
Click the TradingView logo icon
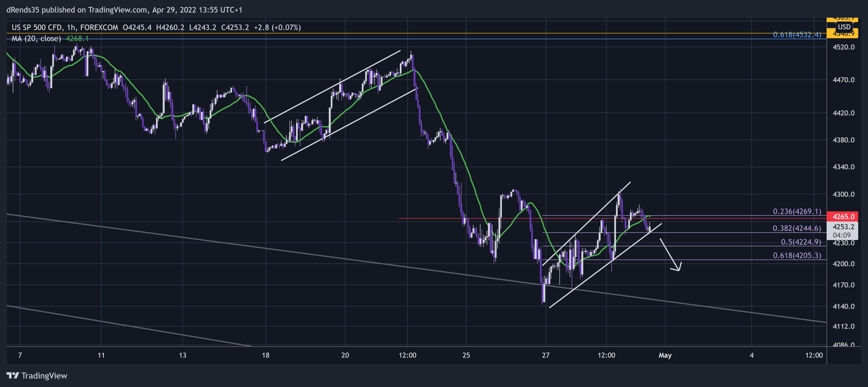pyautogui.click(x=13, y=375)
